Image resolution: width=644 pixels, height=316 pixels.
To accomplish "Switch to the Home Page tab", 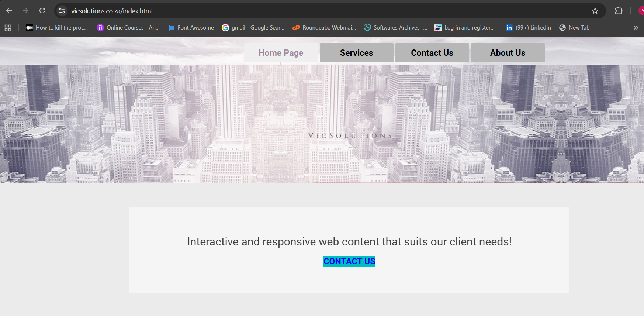I will [281, 53].
